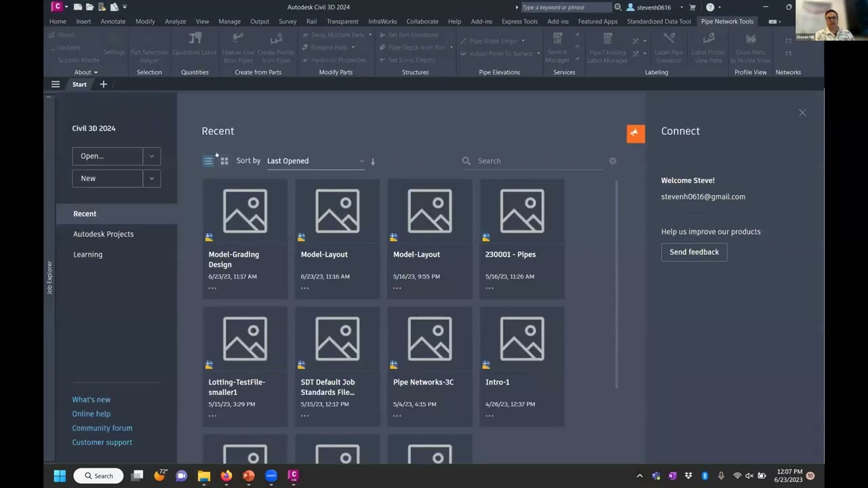Click the Open... button
The width and height of the screenshot is (868, 488).
tap(108, 156)
